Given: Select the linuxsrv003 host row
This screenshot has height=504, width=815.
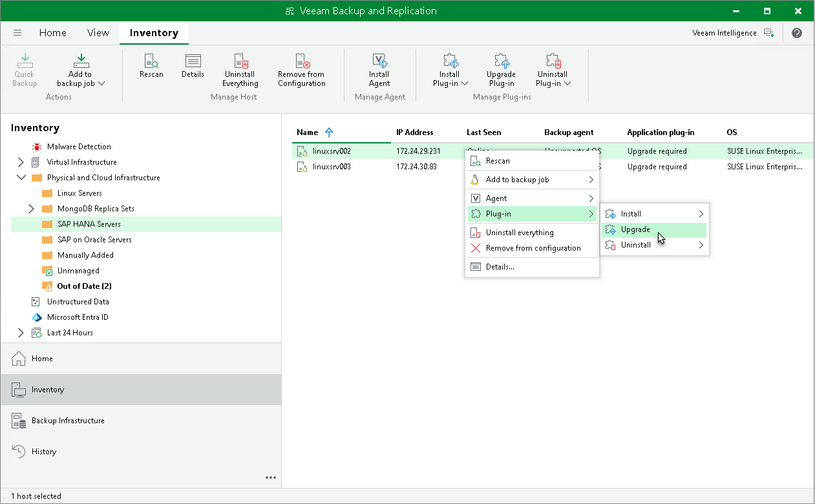Looking at the screenshot, I should [553, 167].
